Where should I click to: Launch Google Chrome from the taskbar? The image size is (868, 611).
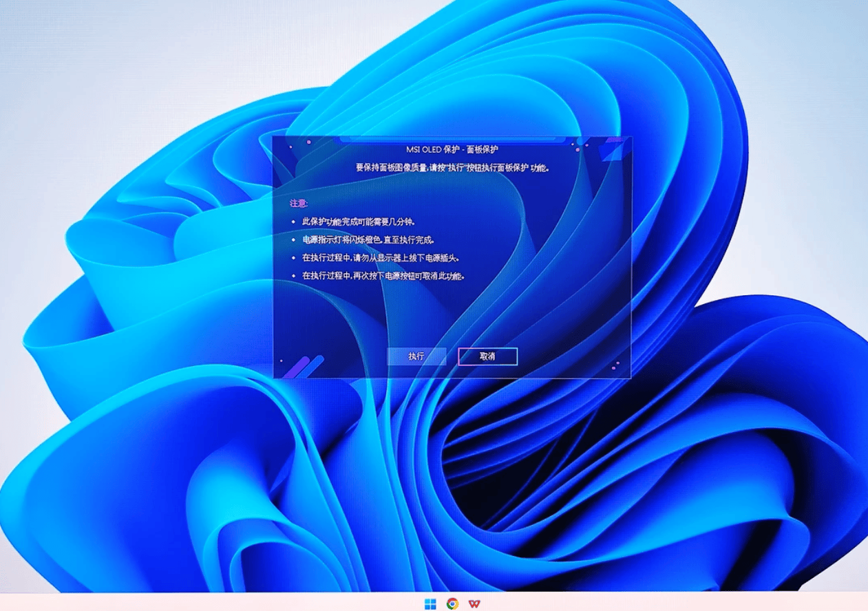(x=452, y=603)
